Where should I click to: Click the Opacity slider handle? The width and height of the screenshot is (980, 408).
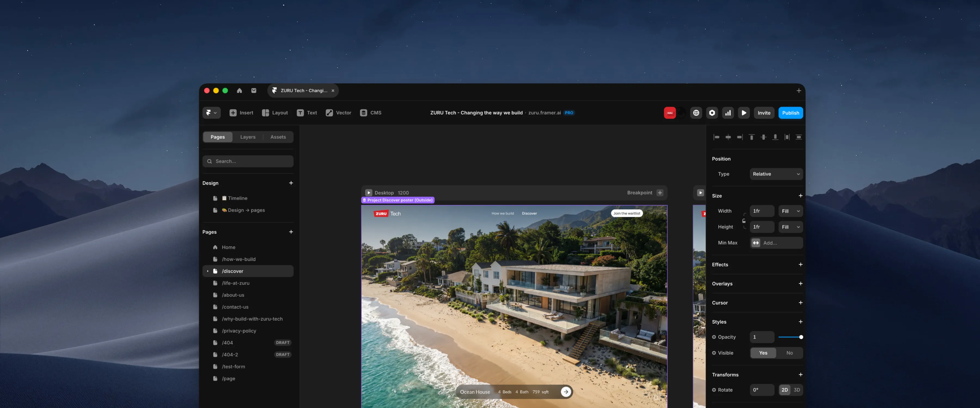pyautogui.click(x=801, y=337)
